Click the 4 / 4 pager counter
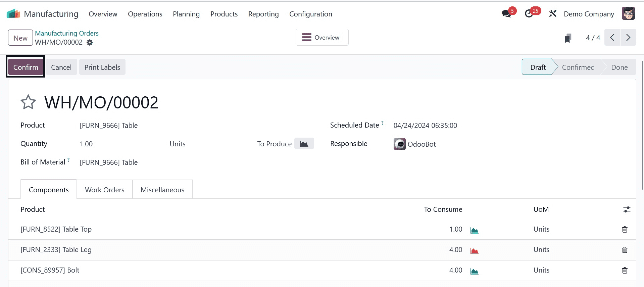Viewport: 644px width, 287px height. 593,38
